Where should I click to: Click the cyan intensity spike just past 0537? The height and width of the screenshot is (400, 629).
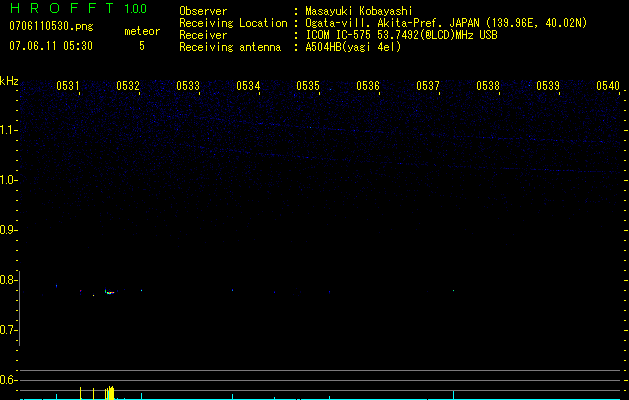click(x=454, y=395)
